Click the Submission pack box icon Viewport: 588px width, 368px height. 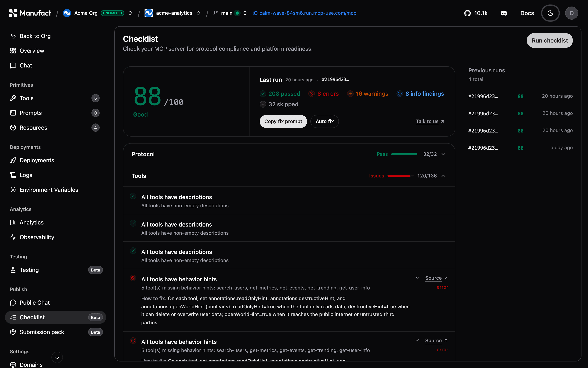pyautogui.click(x=13, y=332)
